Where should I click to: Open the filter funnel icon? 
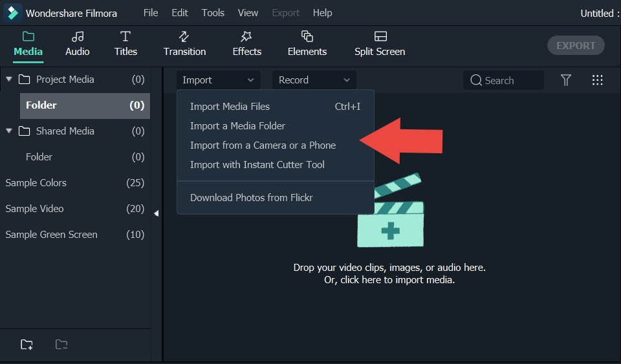566,80
